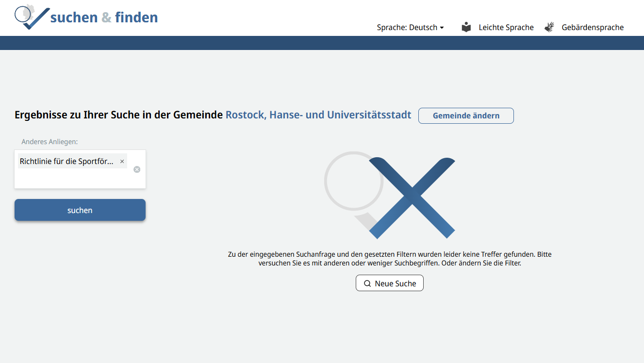Expand the language chooser chevron arrow
644x363 pixels.
coord(442,28)
